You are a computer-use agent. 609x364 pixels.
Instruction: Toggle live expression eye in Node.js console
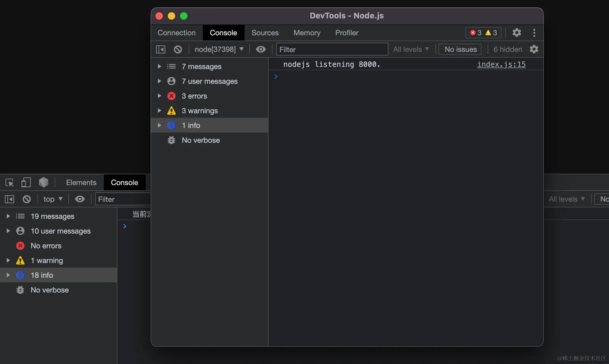(x=261, y=49)
